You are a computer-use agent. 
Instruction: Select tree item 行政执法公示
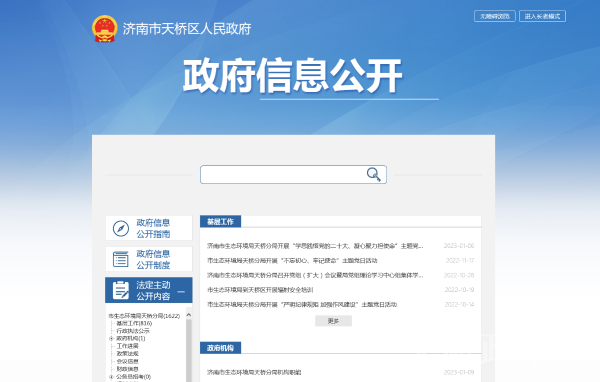pyautogui.click(x=133, y=331)
